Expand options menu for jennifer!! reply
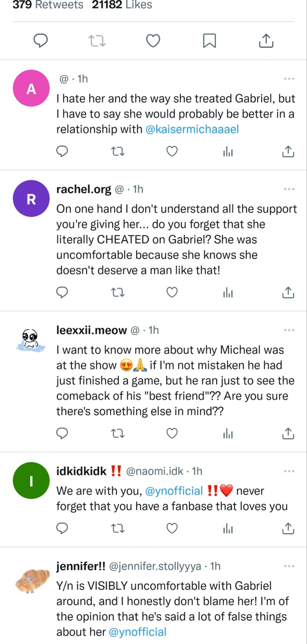The image size is (307, 644). point(289,566)
